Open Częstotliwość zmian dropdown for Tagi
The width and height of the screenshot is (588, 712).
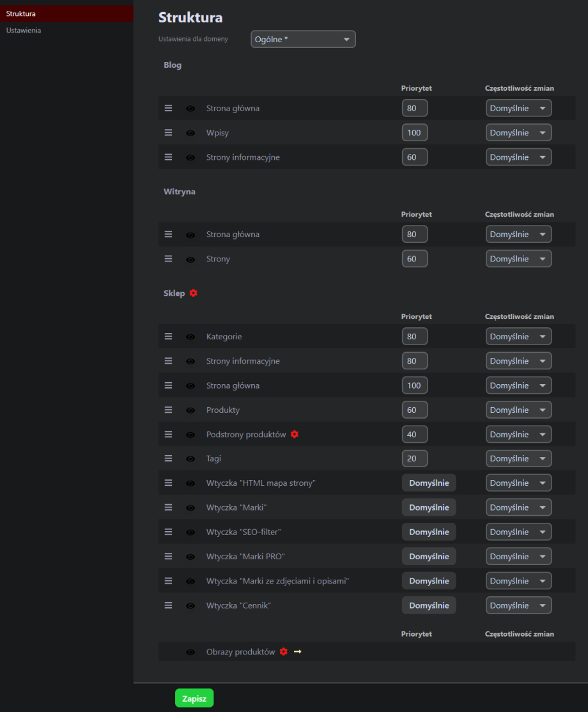(x=518, y=459)
